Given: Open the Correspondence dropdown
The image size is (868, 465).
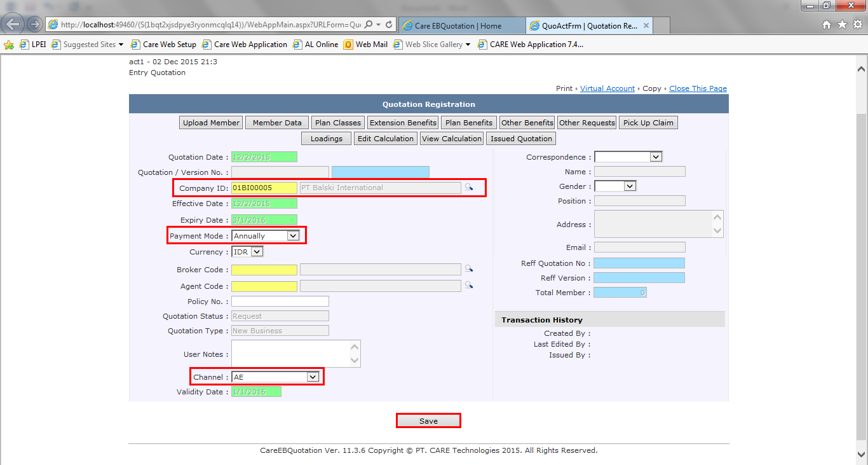Looking at the screenshot, I should tap(656, 156).
